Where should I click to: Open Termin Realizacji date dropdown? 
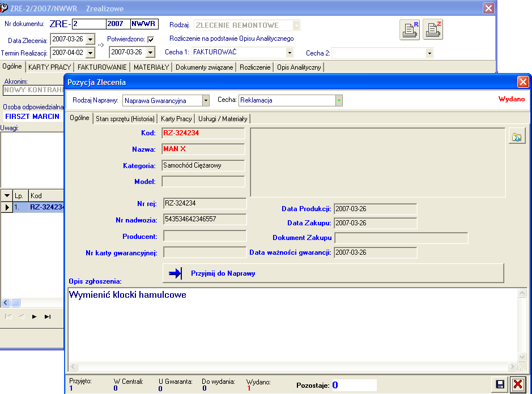(x=90, y=53)
